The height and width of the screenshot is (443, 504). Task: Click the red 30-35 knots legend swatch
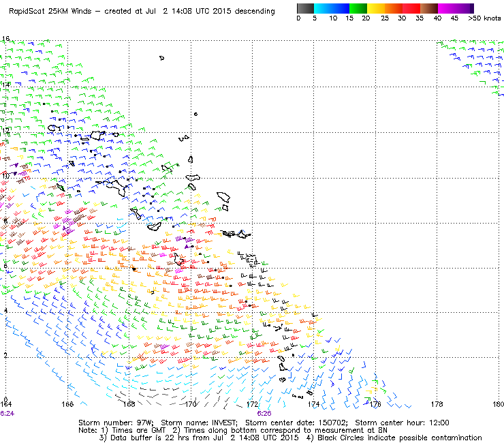411,8
